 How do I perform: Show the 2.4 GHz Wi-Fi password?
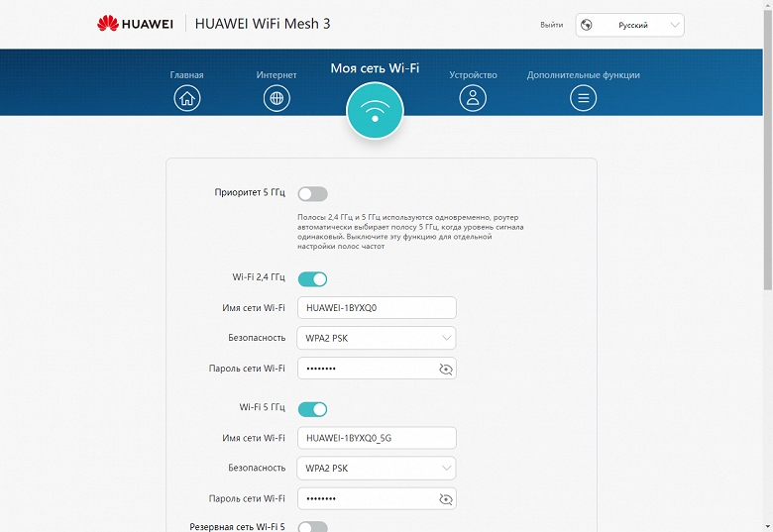coord(446,369)
